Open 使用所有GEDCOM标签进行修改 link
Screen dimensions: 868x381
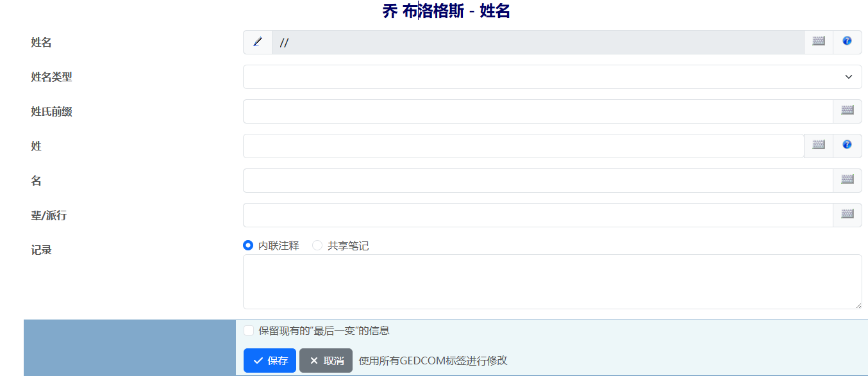(433, 361)
